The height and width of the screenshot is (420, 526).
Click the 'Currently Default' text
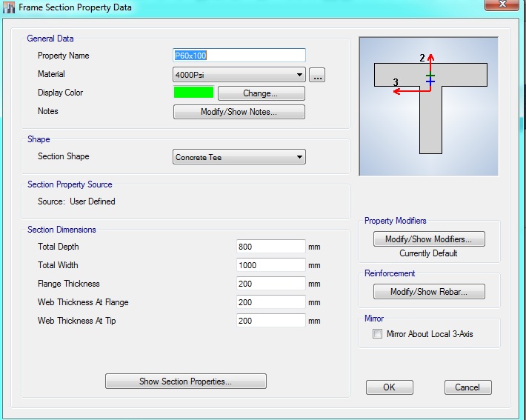coord(428,253)
